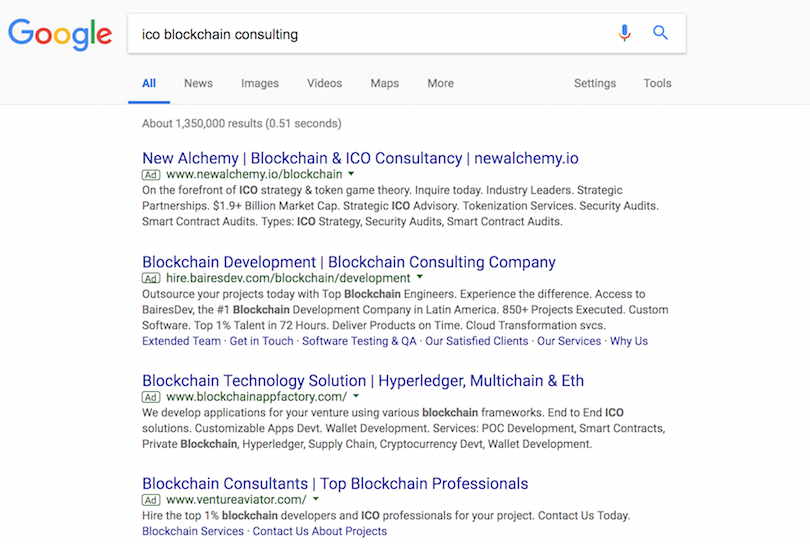
Task: Open Blockchain Development Consulting Company result
Action: [349, 262]
